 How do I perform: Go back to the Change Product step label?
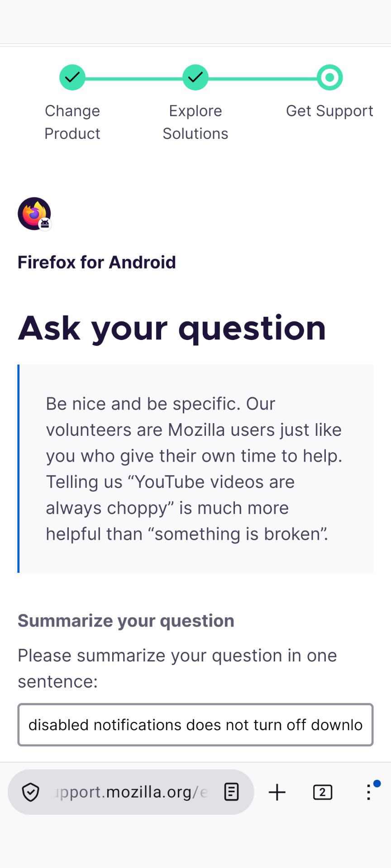coord(72,122)
